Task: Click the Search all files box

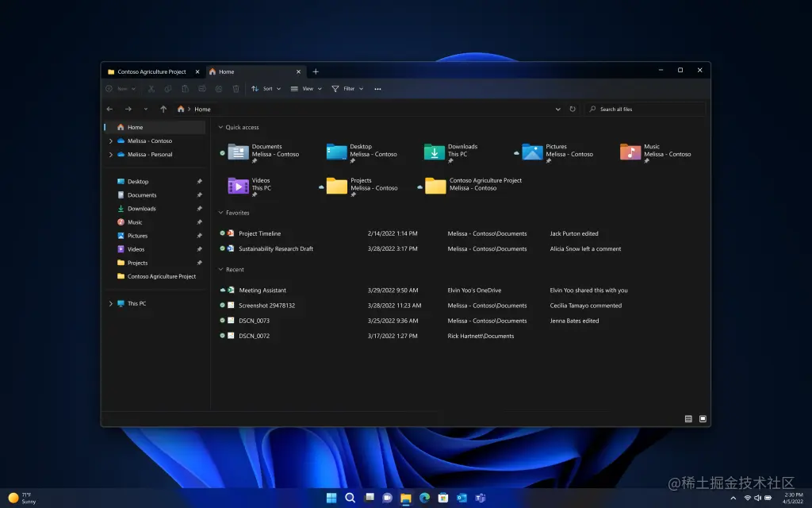Action: pyautogui.click(x=645, y=109)
